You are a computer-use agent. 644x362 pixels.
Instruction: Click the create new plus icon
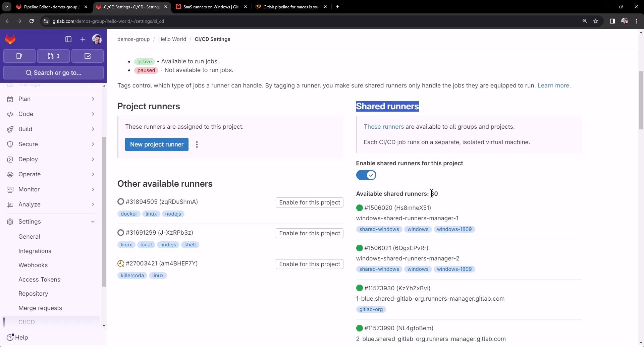coord(83,40)
